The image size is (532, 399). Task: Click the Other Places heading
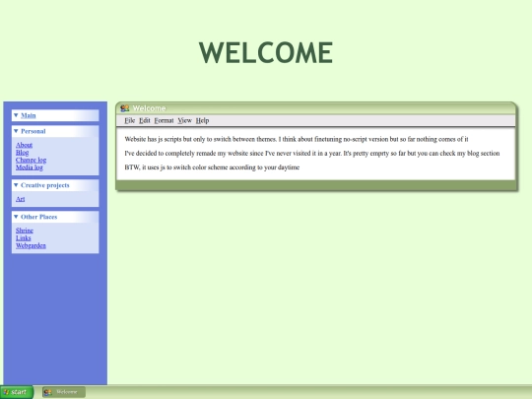(x=38, y=217)
